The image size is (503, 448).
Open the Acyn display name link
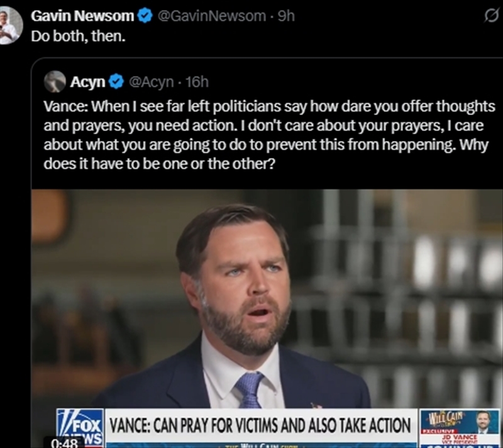(87, 81)
